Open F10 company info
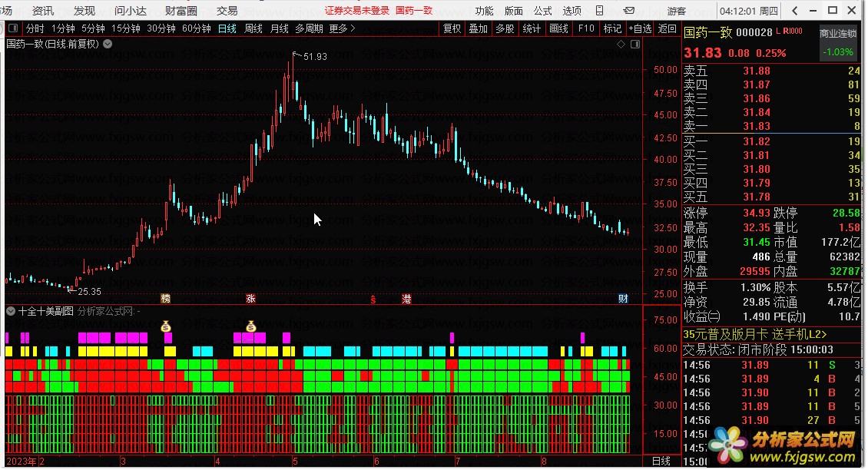The width and height of the screenshot is (868, 470). pyautogui.click(x=586, y=28)
